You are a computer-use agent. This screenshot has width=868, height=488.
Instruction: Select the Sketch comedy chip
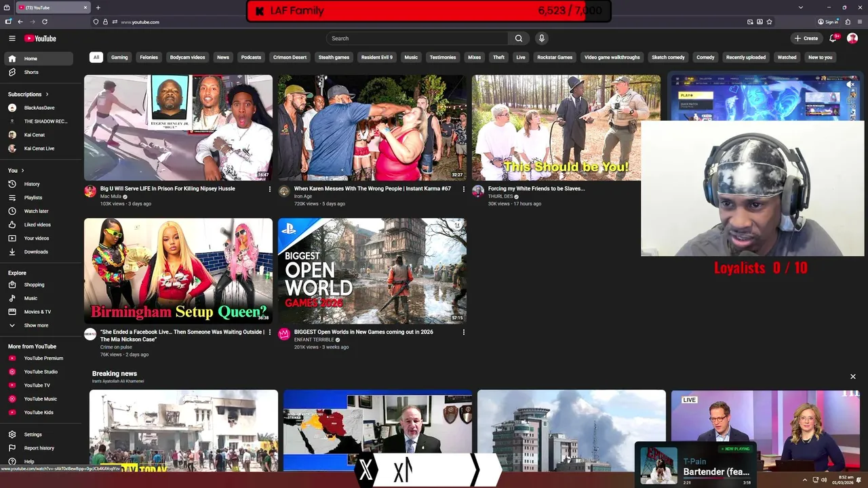[x=668, y=58]
